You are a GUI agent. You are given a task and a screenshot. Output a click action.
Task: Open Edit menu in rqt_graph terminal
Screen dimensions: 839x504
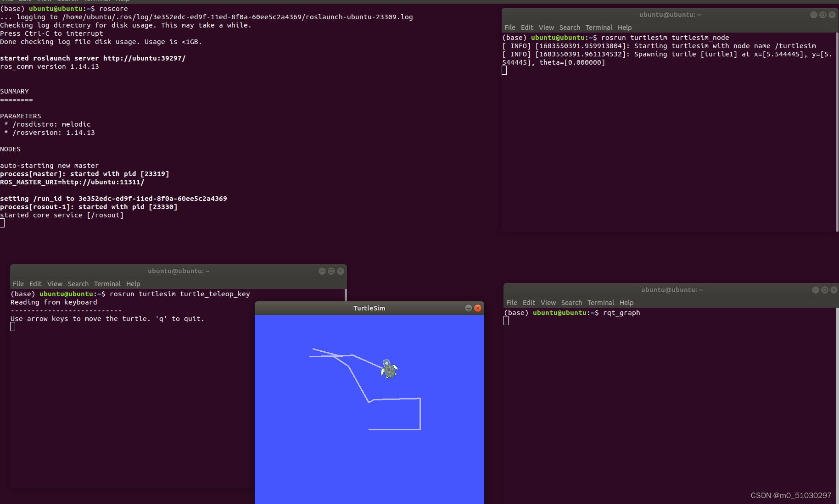(529, 303)
